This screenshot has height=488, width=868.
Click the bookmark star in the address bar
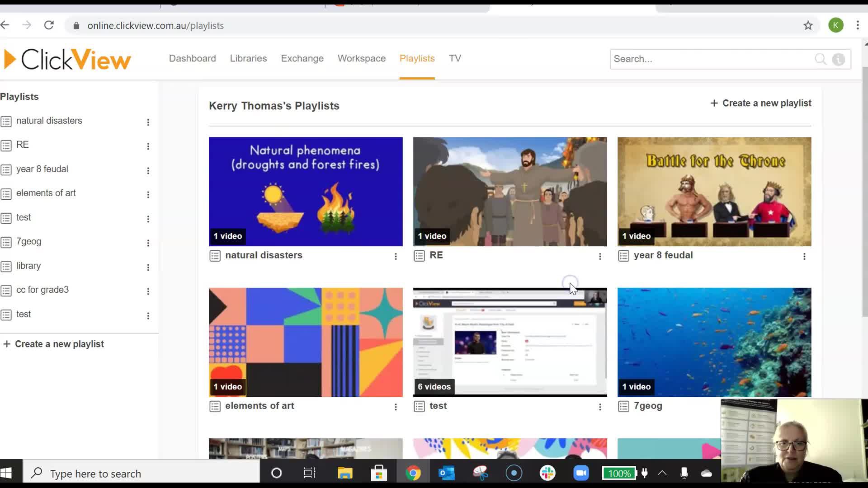click(808, 25)
